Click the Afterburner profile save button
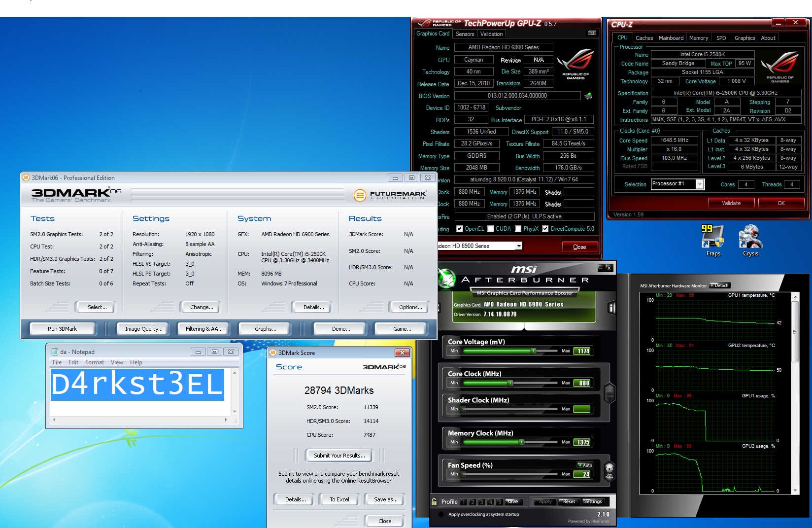Screen dimensions: 812x528 pos(512,501)
